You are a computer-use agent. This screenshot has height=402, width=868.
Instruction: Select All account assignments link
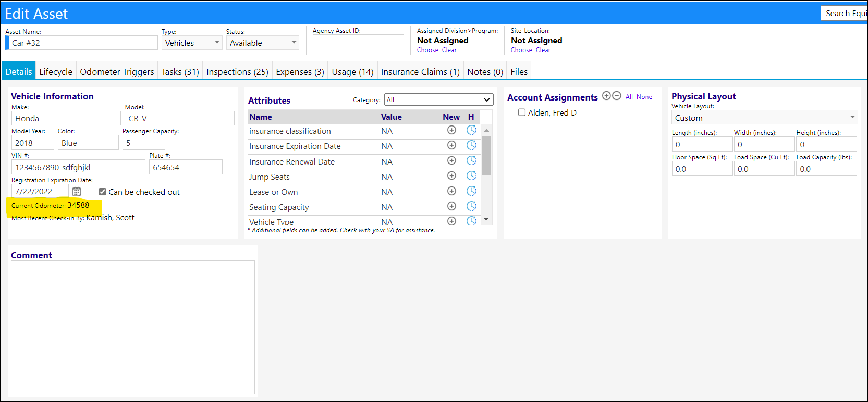(629, 97)
